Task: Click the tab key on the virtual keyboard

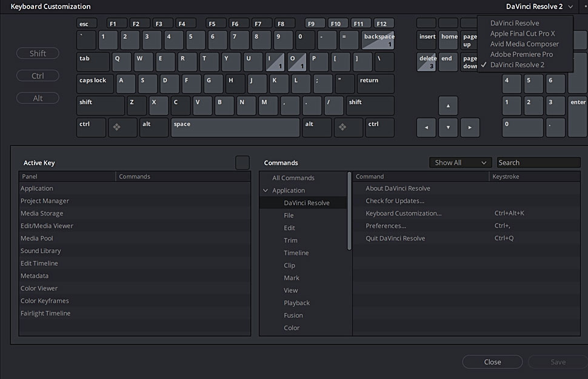Action: click(x=93, y=62)
